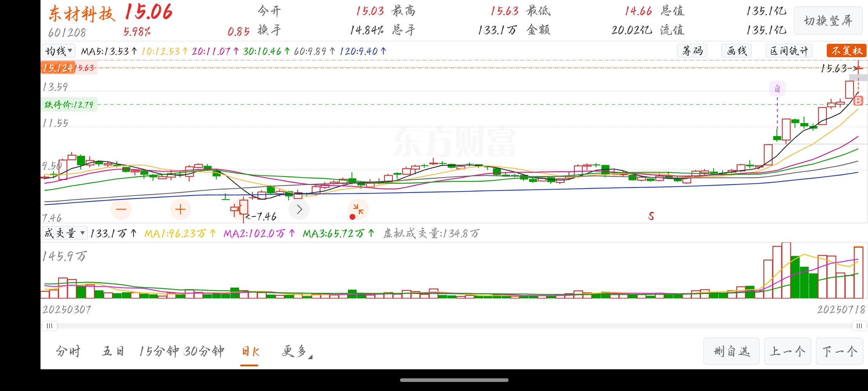Screen dimensions: 868x391
Task: Tap the 15.124 price tag on axis
Action: (58, 67)
